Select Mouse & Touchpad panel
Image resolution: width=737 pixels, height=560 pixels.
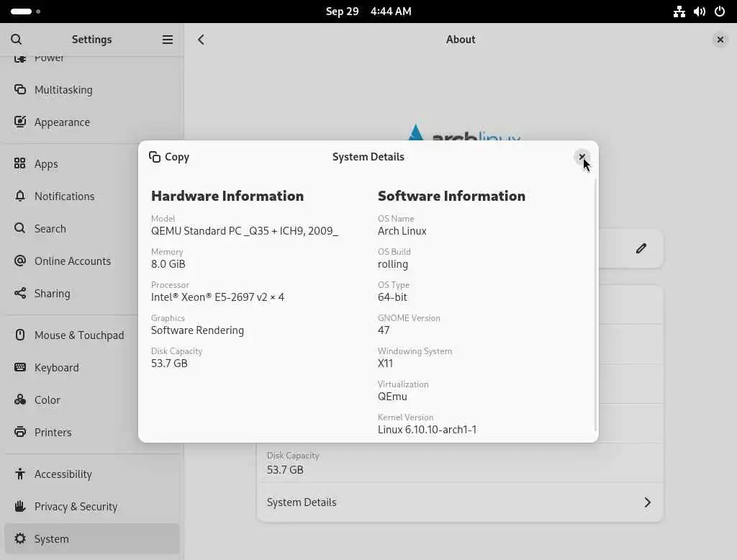click(92, 335)
